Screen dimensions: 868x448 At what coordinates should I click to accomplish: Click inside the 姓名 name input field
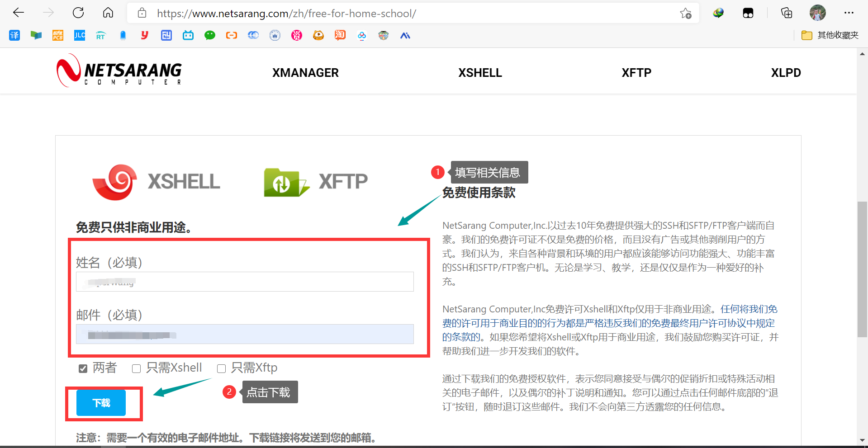pyautogui.click(x=245, y=282)
